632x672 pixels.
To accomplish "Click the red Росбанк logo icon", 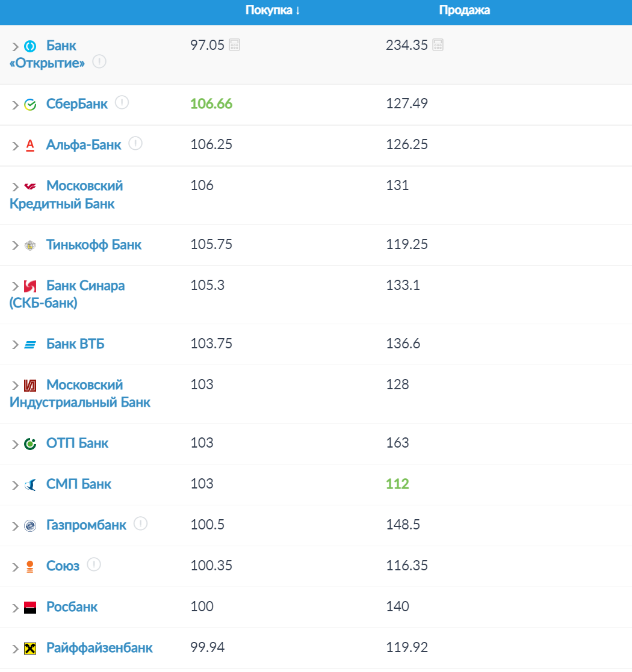I will [x=30, y=608].
